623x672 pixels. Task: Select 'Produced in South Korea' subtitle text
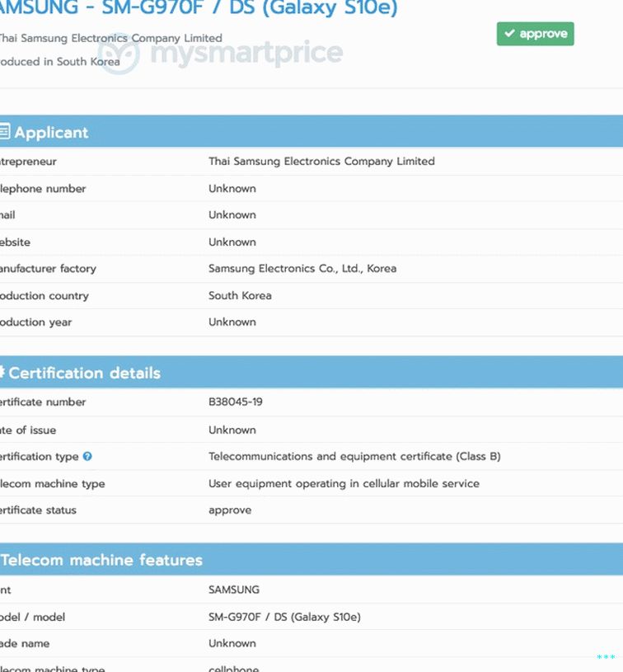(60, 62)
